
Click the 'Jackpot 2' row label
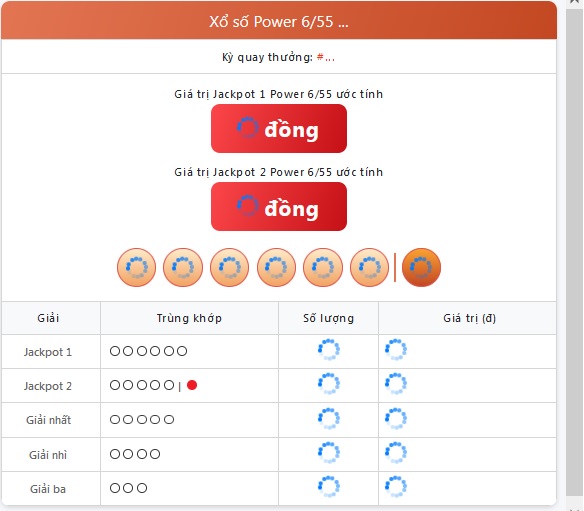(48, 386)
